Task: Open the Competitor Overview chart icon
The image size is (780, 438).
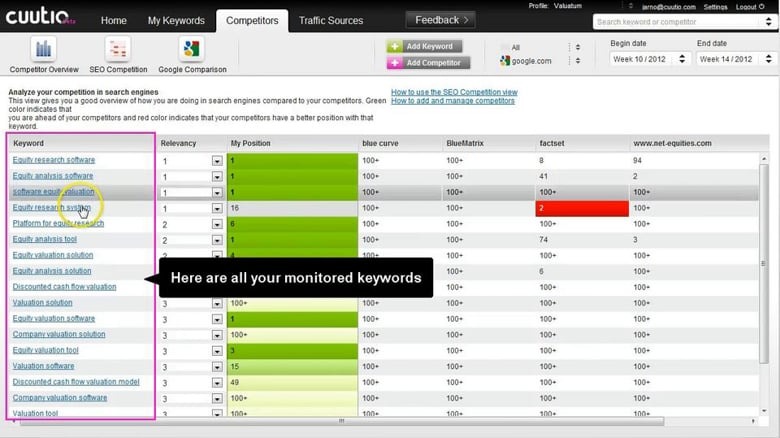Action: coord(44,49)
